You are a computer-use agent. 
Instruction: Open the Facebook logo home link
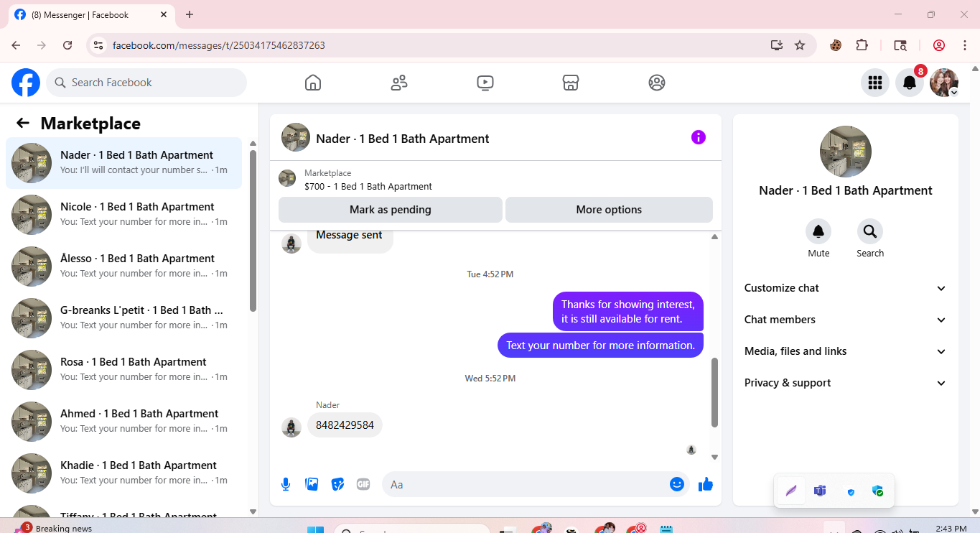pos(26,83)
